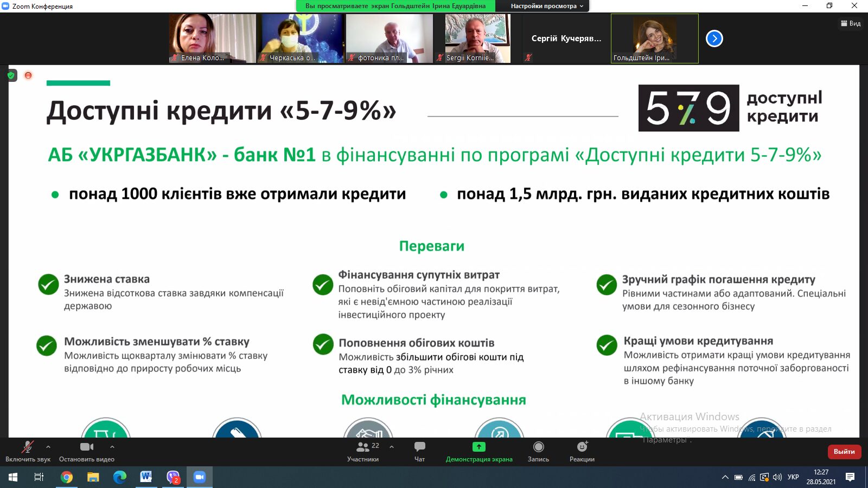This screenshot has width=868, height=488.
Task: Open Microsoft Edge from taskbar
Action: point(120,477)
